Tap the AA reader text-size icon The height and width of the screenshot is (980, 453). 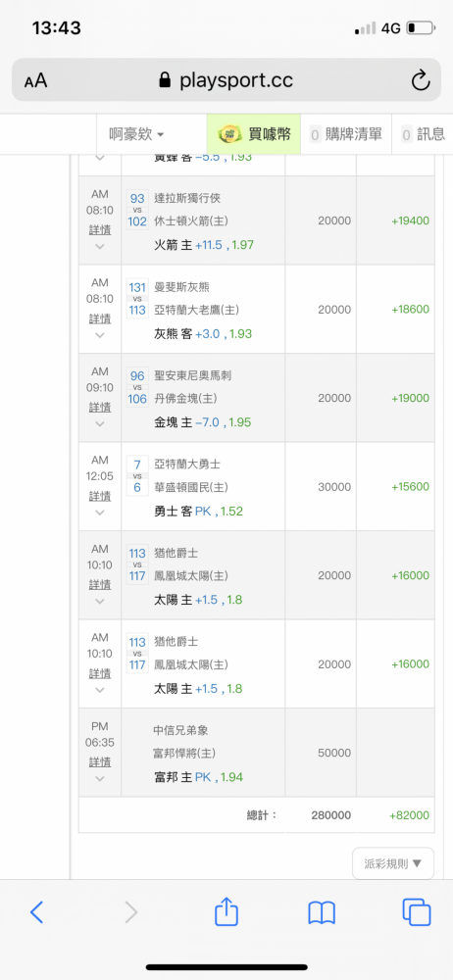(x=35, y=80)
